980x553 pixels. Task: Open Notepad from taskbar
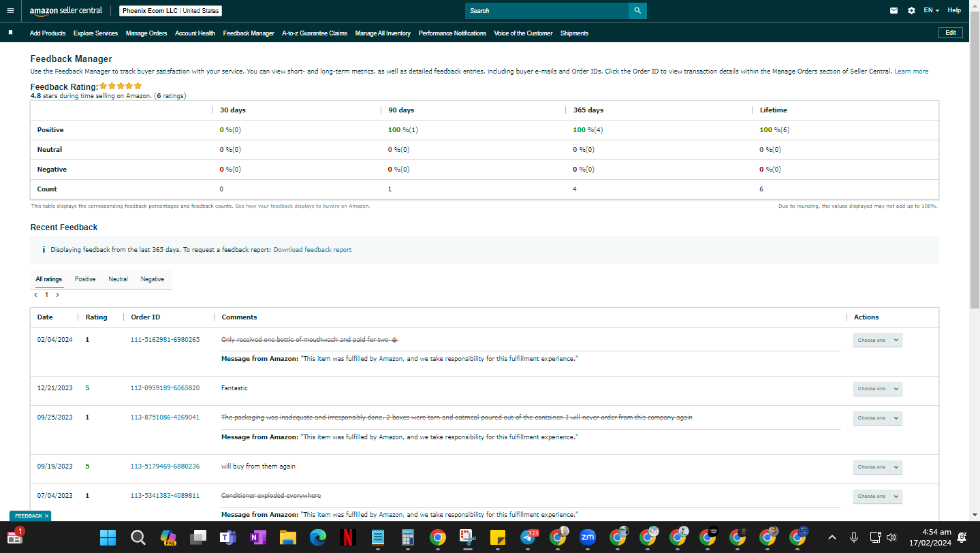[377, 537]
